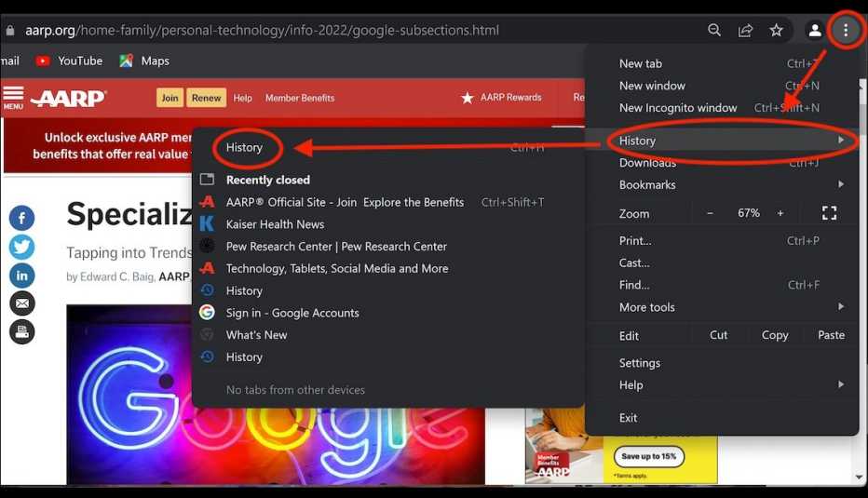Expand the Bookmarks submenu

[721, 185]
